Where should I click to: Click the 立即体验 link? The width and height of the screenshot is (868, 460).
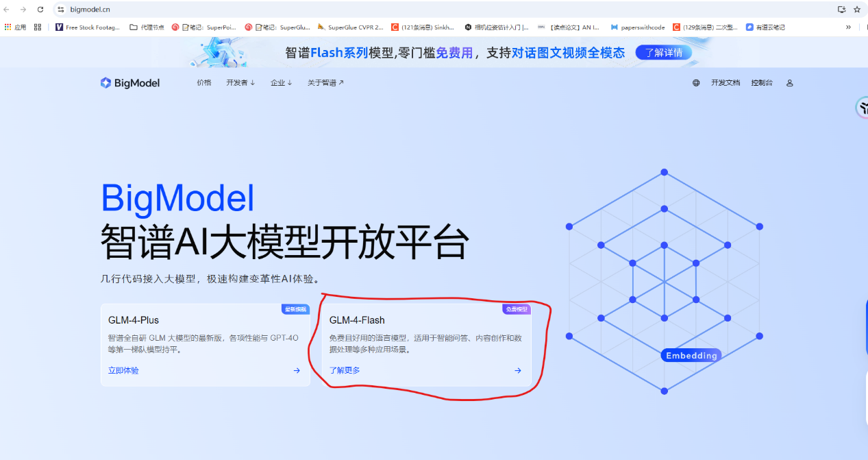click(x=123, y=371)
